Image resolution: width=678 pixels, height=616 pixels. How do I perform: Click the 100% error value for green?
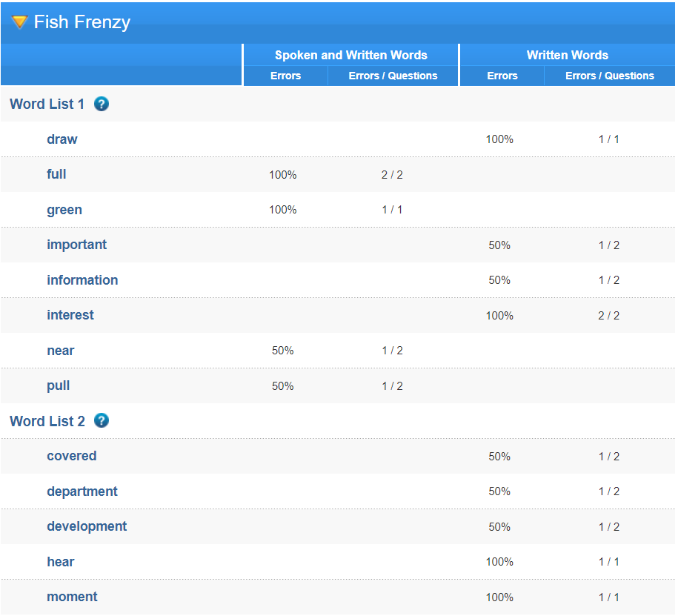pos(283,210)
